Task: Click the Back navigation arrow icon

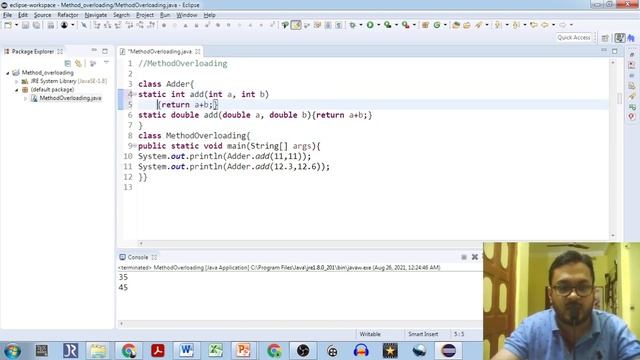Action: [x=544, y=25]
